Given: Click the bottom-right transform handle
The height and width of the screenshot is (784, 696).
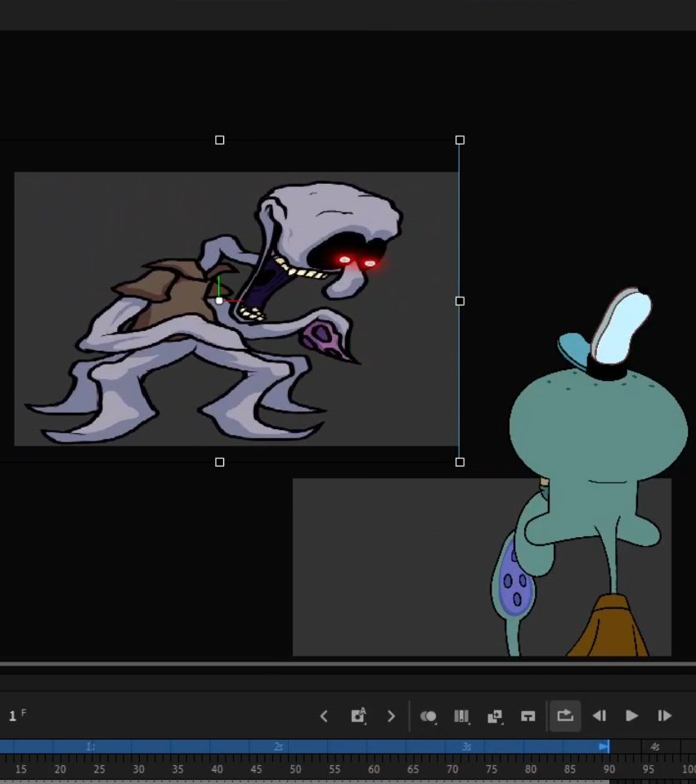Looking at the screenshot, I should [460, 463].
